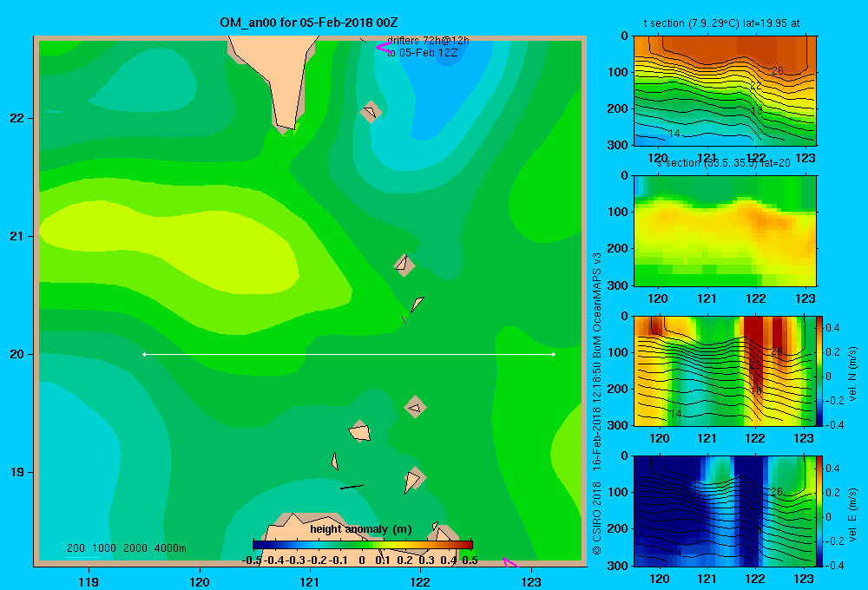
Task: Click latitude label '22' on the main map
Action: click(17, 119)
